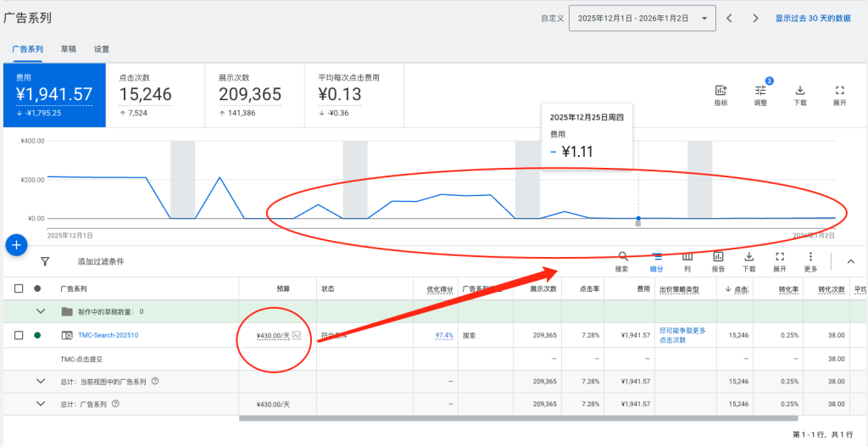
Task: Switch to the 草稿 tab
Action: point(69,49)
